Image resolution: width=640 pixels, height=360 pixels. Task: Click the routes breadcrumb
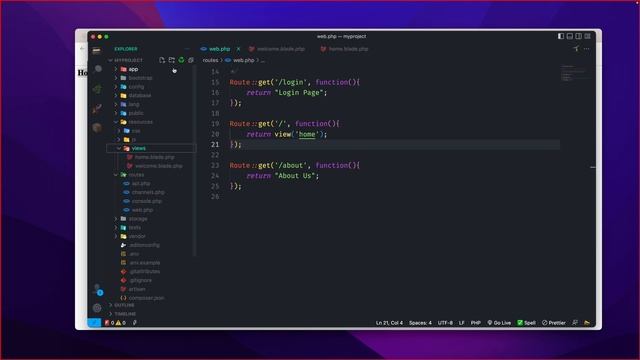coord(210,60)
